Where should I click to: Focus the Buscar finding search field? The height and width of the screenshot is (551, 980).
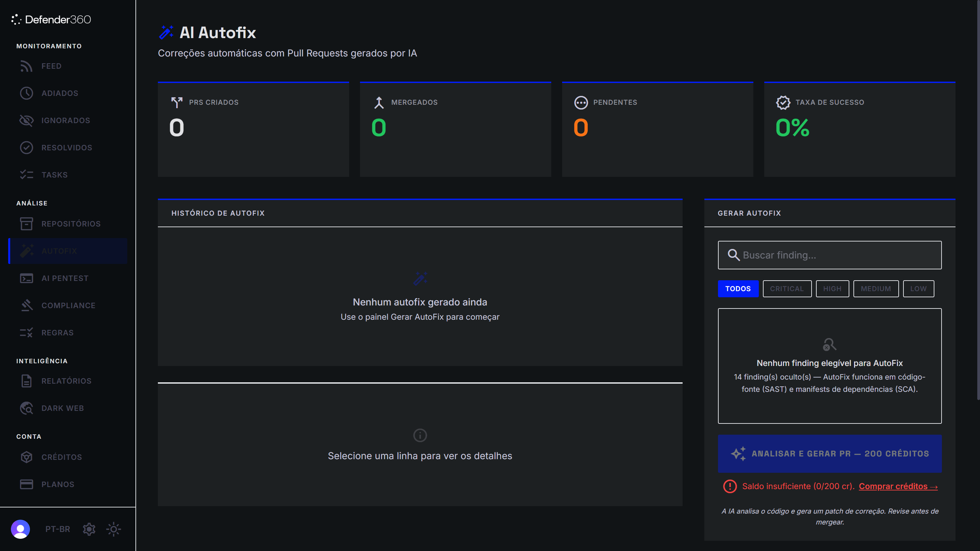(x=830, y=255)
